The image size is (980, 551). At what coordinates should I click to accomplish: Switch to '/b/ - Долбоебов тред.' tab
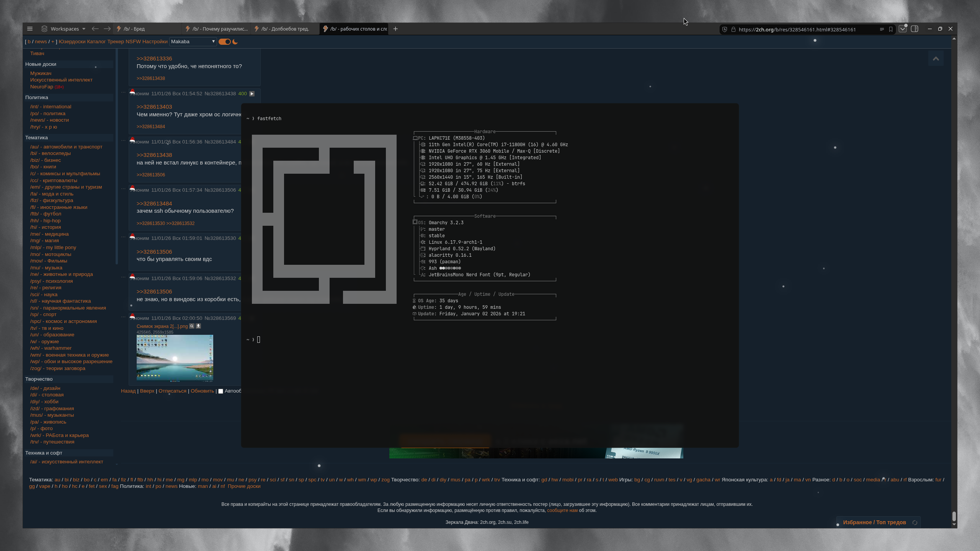tap(285, 29)
